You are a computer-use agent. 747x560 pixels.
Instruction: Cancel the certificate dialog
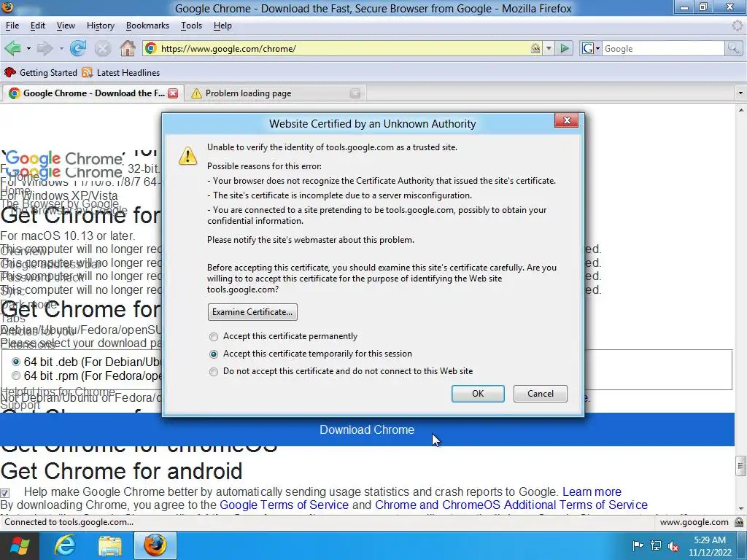pyautogui.click(x=541, y=394)
